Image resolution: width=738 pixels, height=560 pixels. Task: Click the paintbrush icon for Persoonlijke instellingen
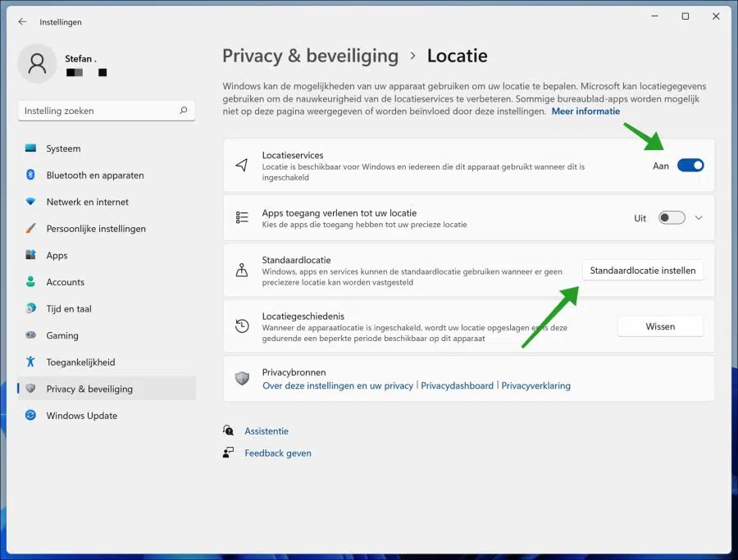tap(30, 228)
